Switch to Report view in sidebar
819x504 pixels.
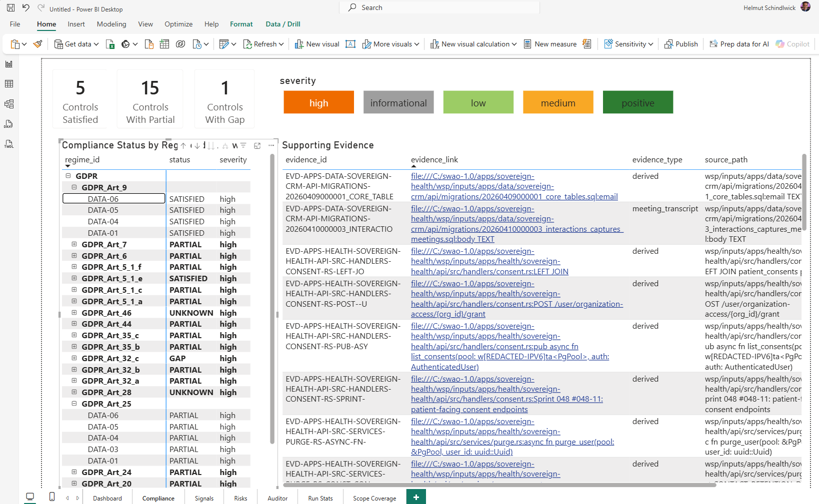point(9,64)
